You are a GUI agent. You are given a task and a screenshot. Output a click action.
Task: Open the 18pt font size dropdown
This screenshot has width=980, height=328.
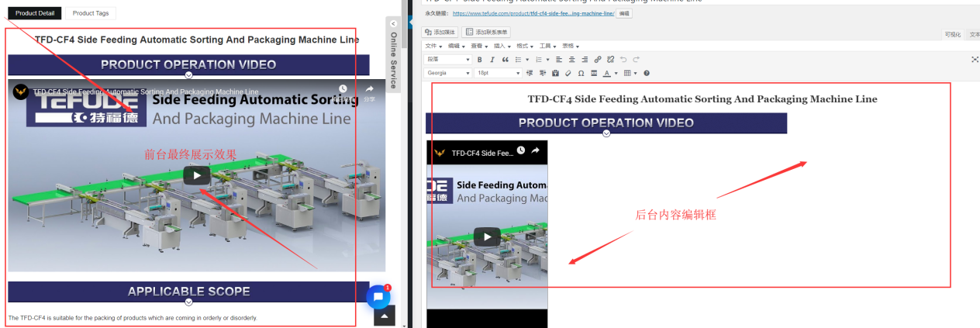pyautogui.click(x=498, y=73)
